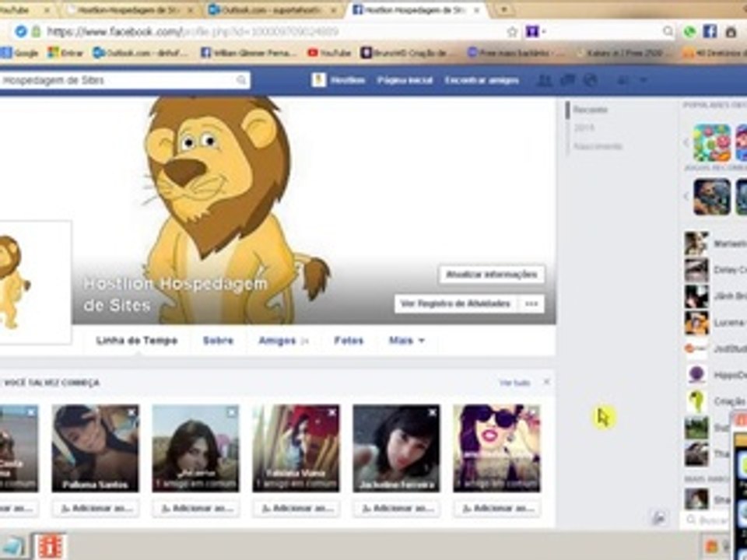Image resolution: width=747 pixels, height=560 pixels.
Task: Open the YouTube bookmark in bookmarks bar
Action: pos(329,53)
